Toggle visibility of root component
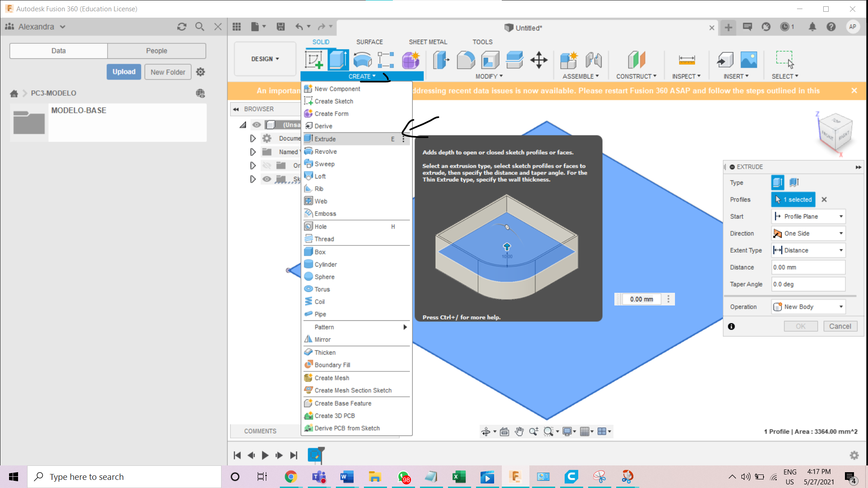This screenshot has width=868, height=488. 256,125
